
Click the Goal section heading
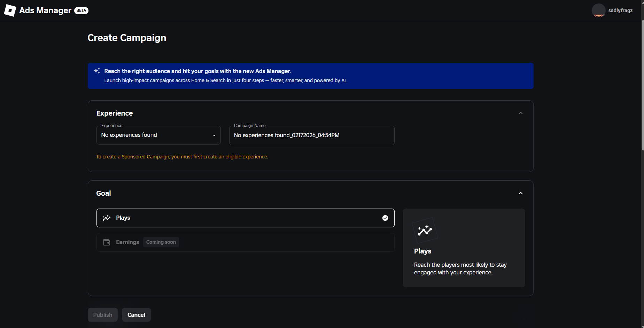[103, 193]
